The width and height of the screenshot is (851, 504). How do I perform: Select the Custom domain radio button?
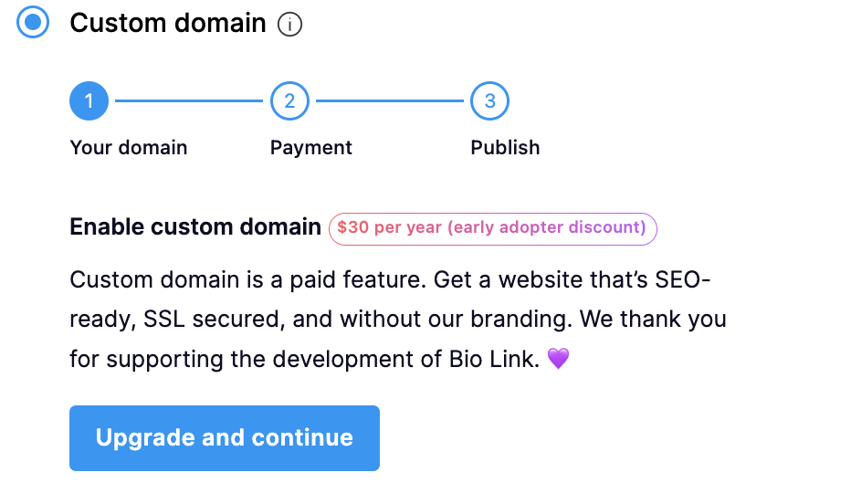(34, 23)
